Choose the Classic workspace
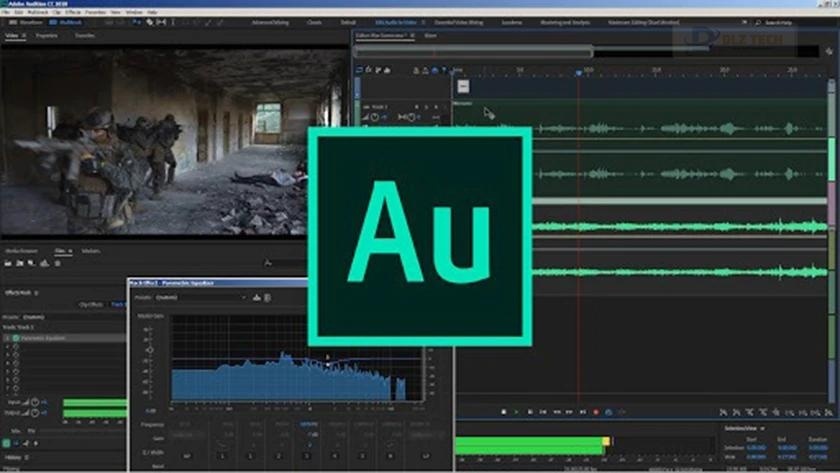Viewport: 840px width, 473px height. point(314,22)
